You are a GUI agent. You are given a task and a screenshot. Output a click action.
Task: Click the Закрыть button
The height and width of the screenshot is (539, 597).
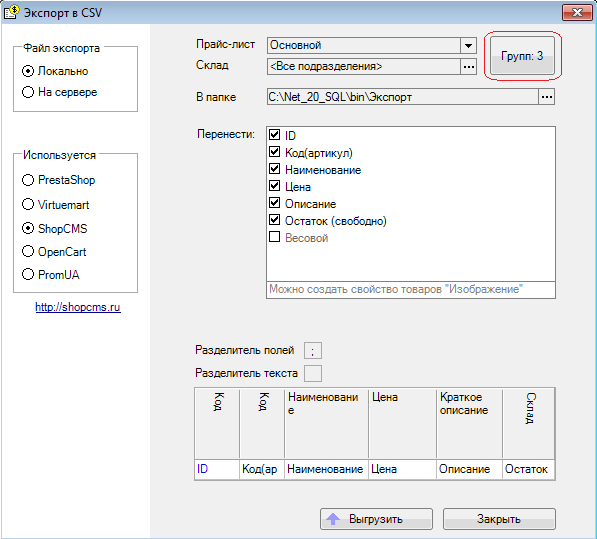pyautogui.click(x=499, y=519)
